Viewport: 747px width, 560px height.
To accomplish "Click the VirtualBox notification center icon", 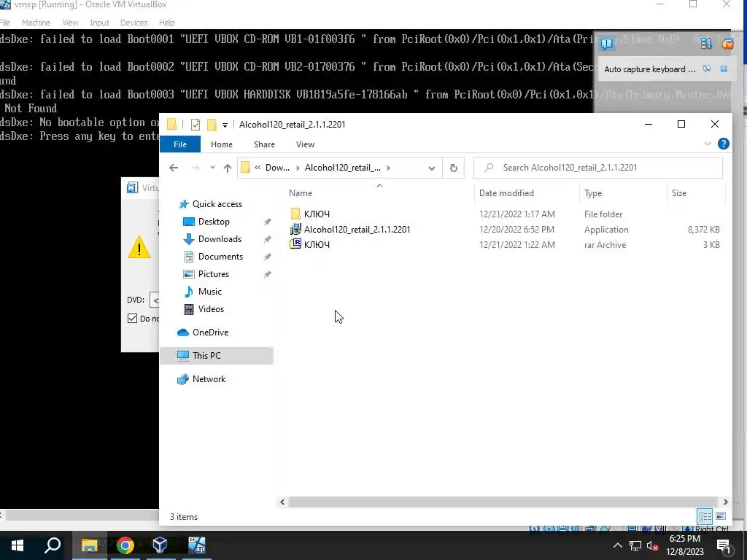I will pyautogui.click(x=607, y=44).
